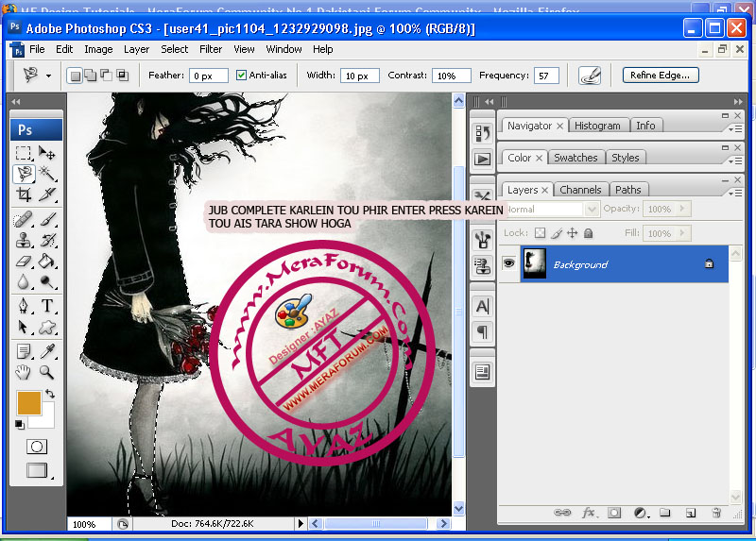Open the Opacity slider arrow
756x541 pixels.
pos(682,209)
